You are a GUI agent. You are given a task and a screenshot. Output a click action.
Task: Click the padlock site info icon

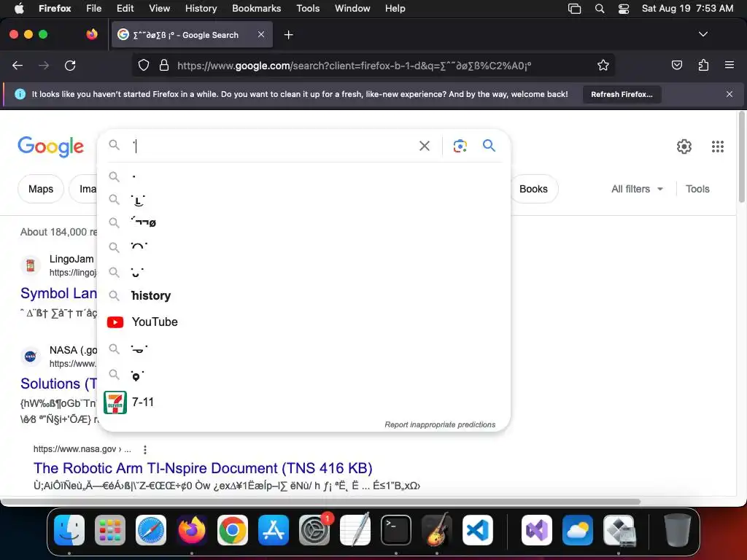click(x=164, y=65)
